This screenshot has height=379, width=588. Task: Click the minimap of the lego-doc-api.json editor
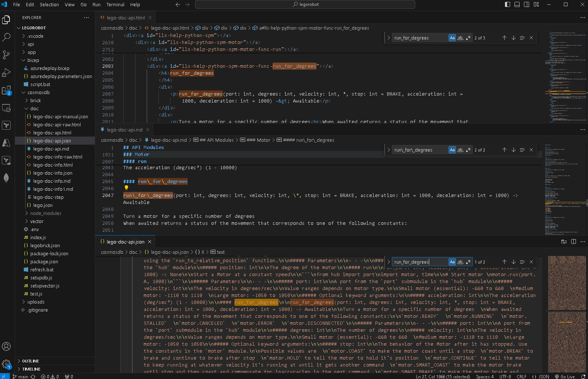[568, 315]
